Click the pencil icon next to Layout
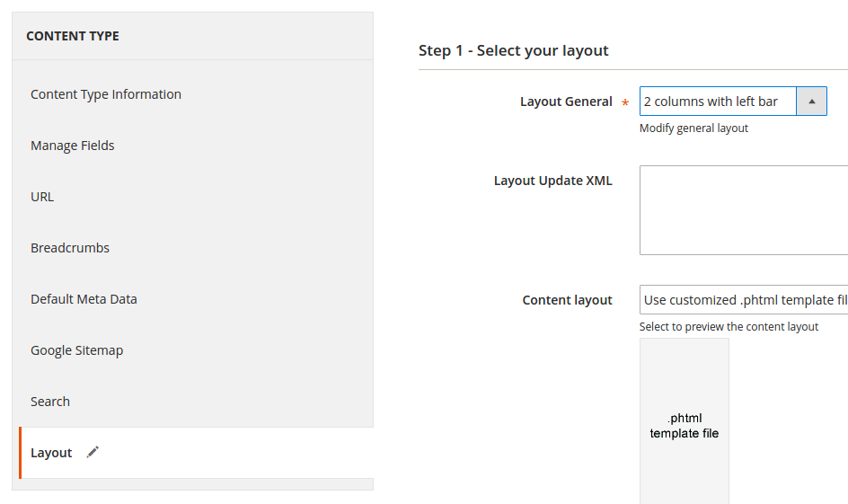The width and height of the screenshot is (848, 504). coord(93,452)
